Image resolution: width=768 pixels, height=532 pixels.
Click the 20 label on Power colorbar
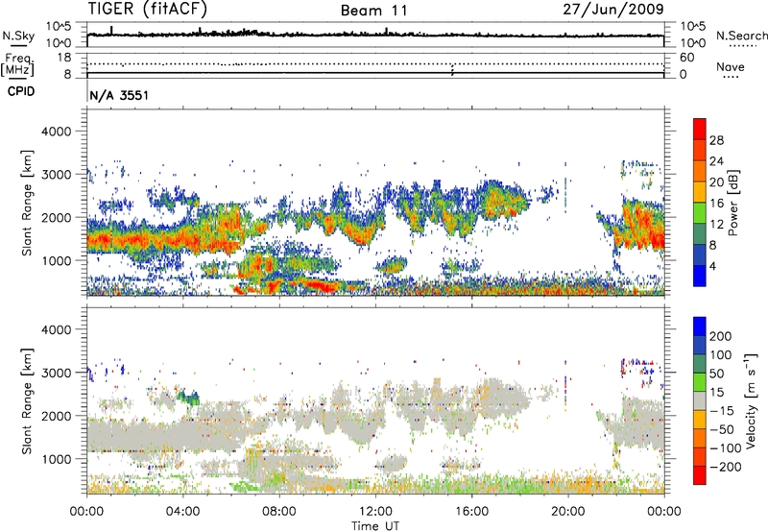click(x=716, y=182)
